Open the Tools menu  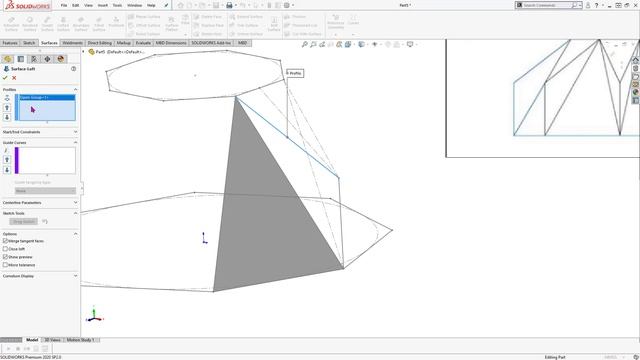coord(117,5)
